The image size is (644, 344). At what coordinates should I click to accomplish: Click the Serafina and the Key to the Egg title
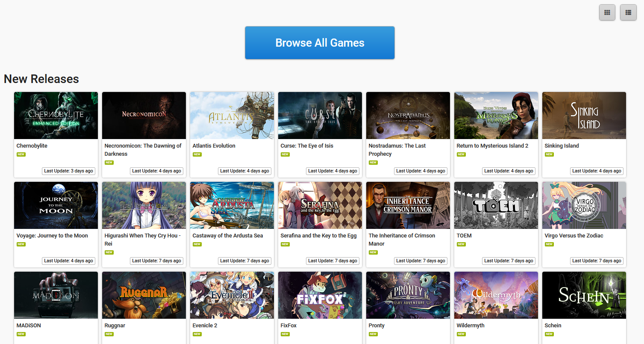[318, 236]
